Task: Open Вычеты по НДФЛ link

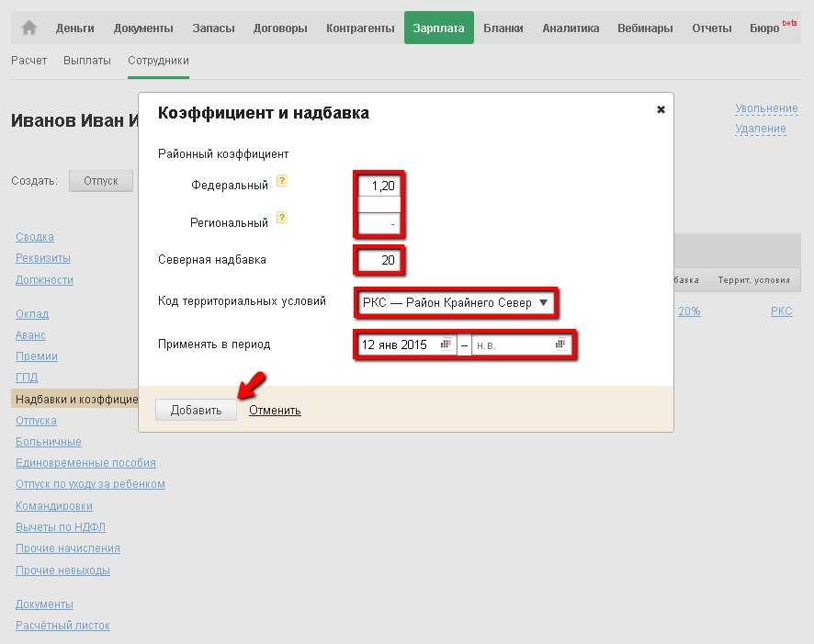Action: coord(61,526)
